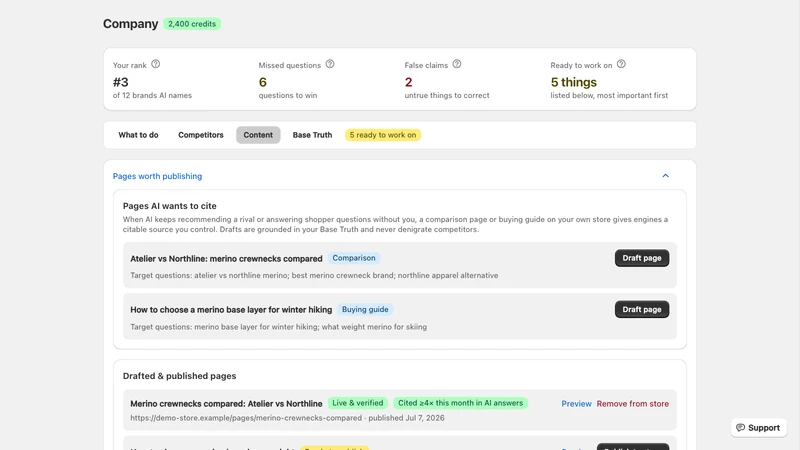
Task: Click the 6 missed questions value
Action: click(x=263, y=82)
